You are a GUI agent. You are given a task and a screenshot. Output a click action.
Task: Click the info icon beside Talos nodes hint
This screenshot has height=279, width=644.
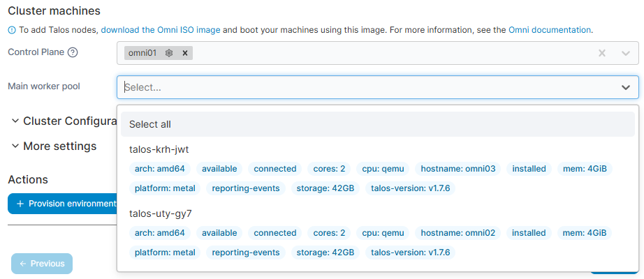click(x=12, y=31)
